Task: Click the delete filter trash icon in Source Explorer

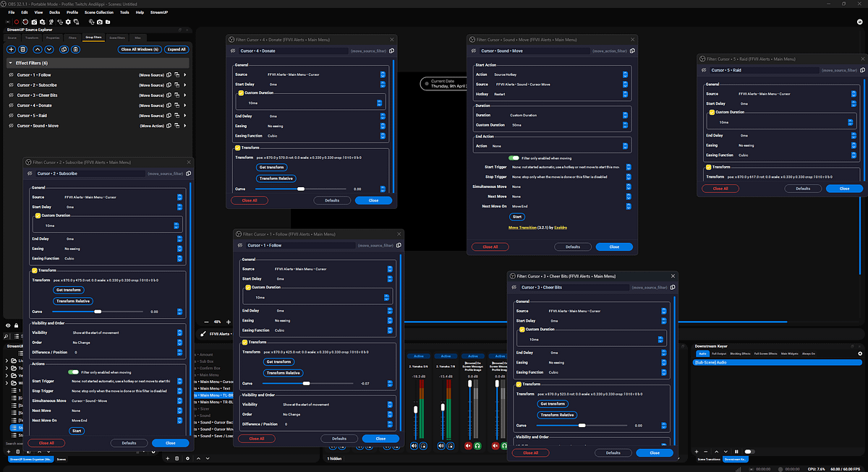Action: pos(22,50)
